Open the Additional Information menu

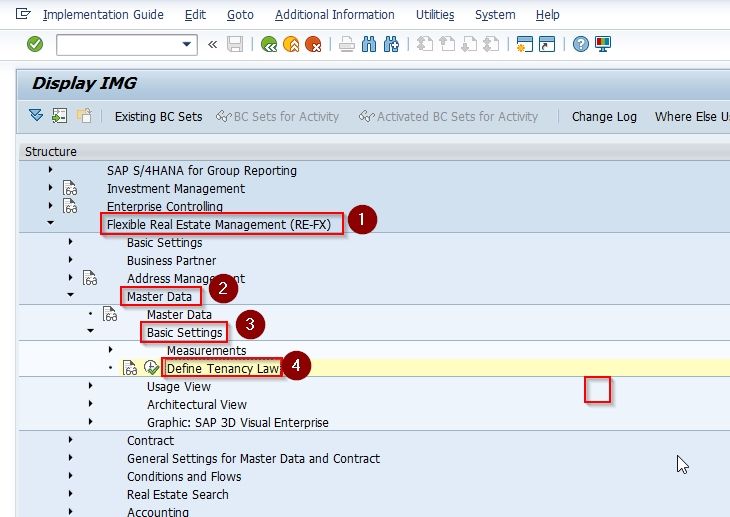pyautogui.click(x=334, y=15)
